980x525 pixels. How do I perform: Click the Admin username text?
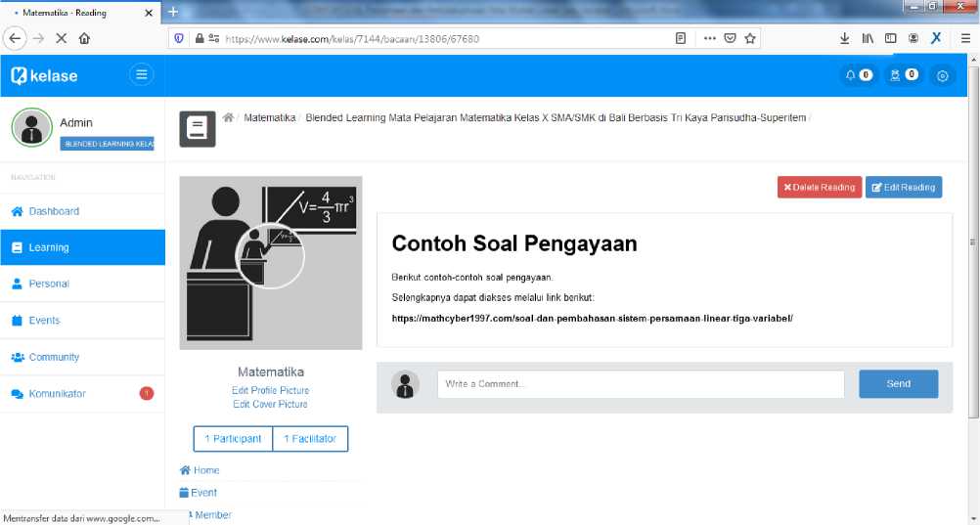coord(76,122)
